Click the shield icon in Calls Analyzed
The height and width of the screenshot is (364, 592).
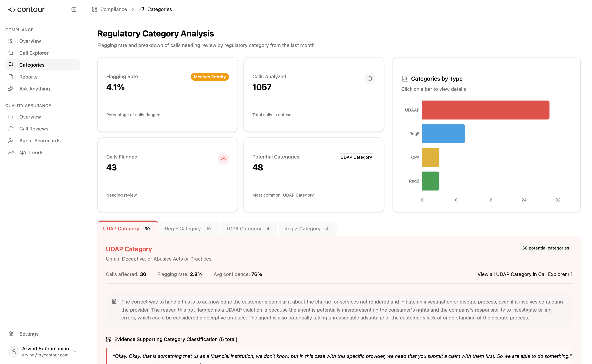(370, 79)
